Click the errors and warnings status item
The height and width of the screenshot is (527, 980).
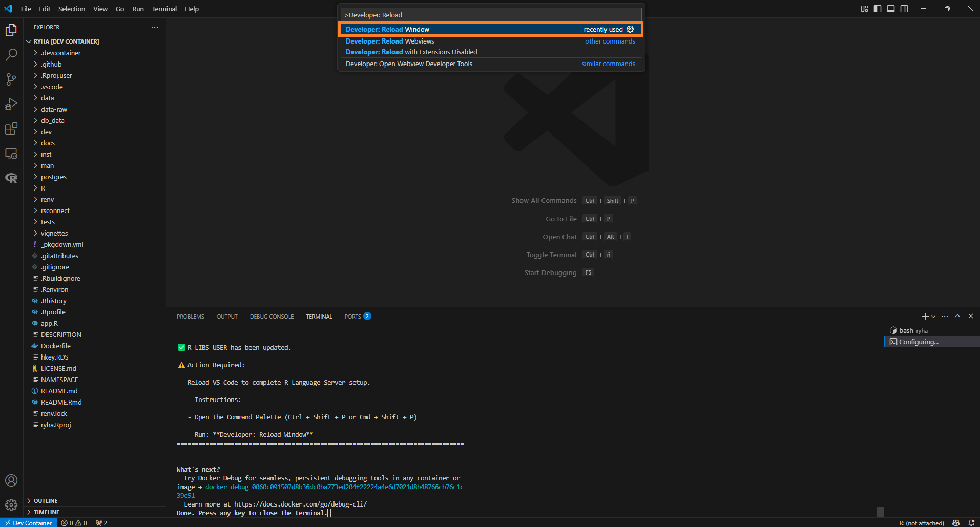(x=74, y=523)
